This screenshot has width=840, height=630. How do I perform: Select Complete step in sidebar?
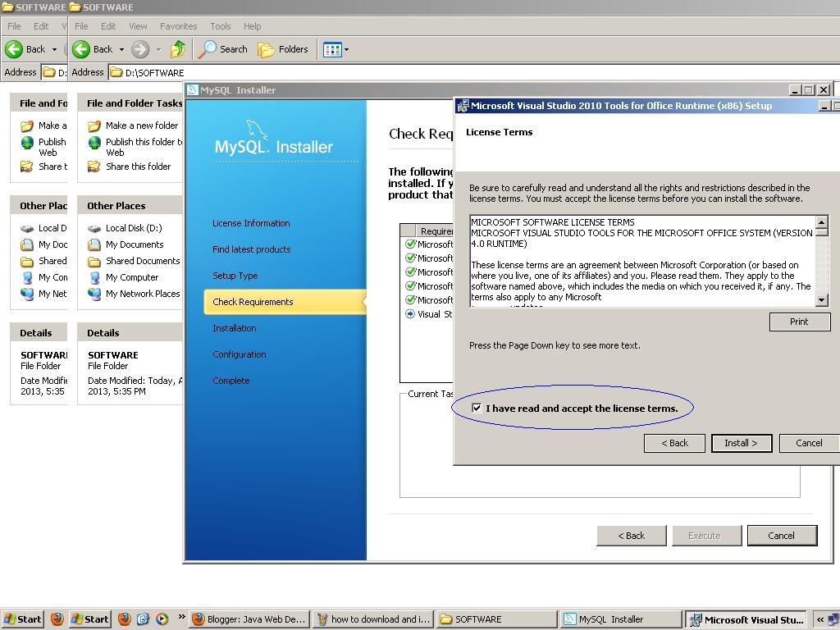pos(231,381)
